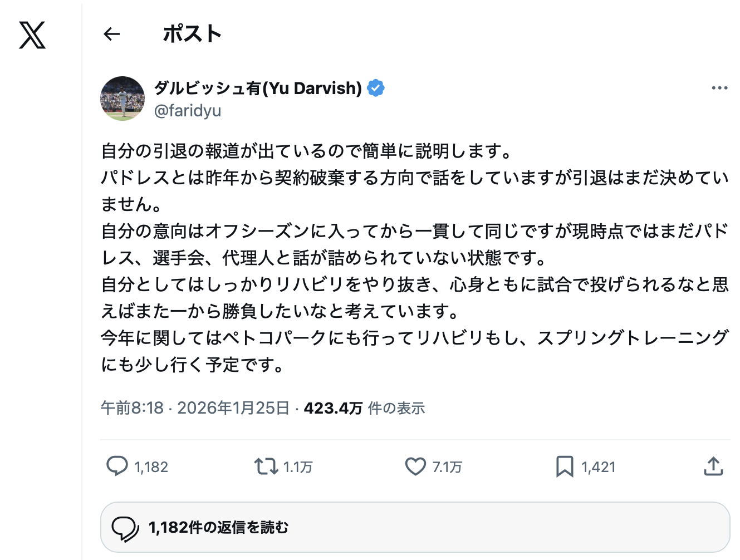This screenshot has height=560, width=740.
Task: Click the 423.4万 件の表示 view count
Action: click(x=364, y=408)
